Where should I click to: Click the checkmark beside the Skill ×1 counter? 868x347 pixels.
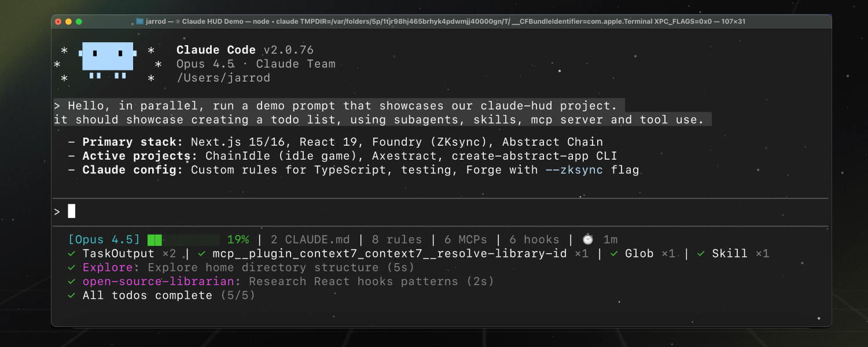(700, 253)
